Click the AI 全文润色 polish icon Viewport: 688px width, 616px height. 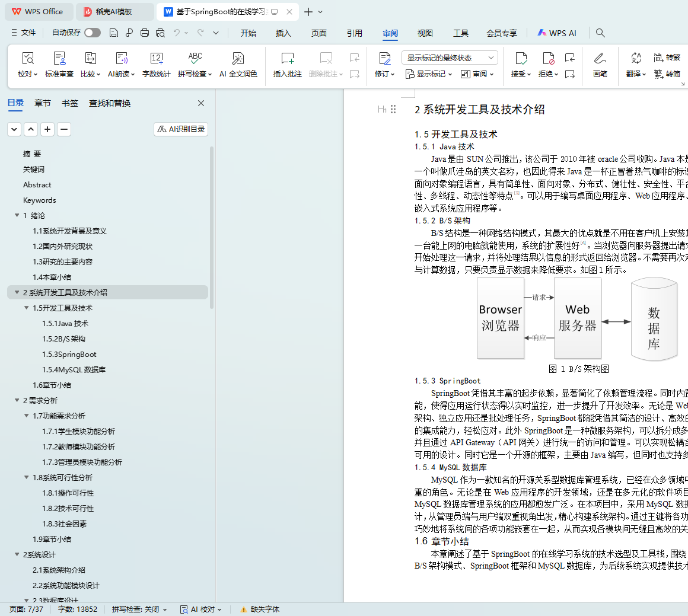pos(238,59)
